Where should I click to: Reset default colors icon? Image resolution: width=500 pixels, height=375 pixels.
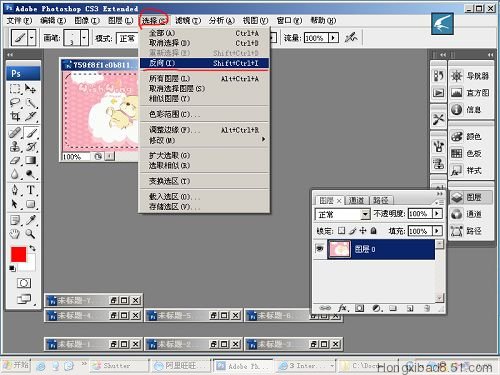point(12,268)
